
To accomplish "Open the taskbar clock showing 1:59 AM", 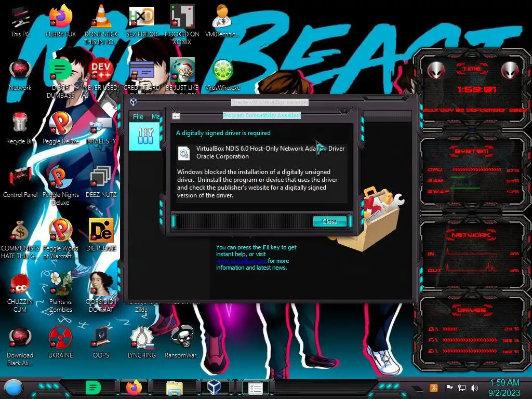I will click(504, 388).
